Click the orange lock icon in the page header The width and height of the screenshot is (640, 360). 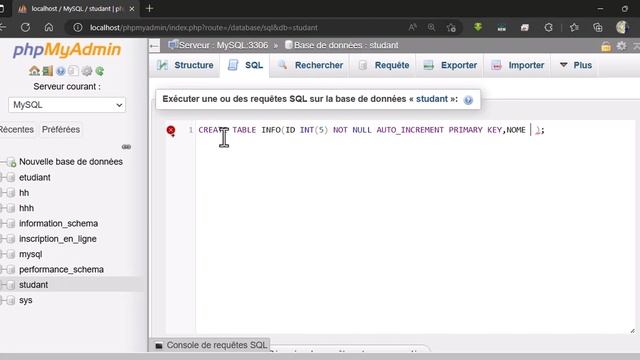pos(606,46)
